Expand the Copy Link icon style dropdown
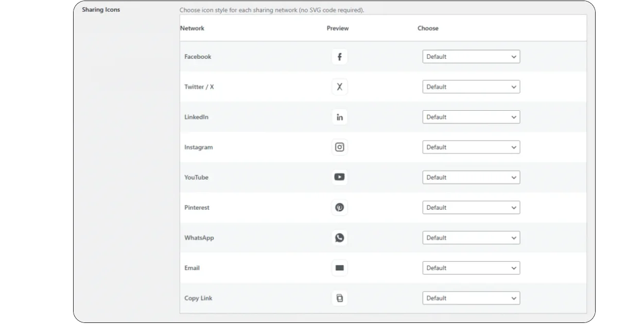 point(471,298)
